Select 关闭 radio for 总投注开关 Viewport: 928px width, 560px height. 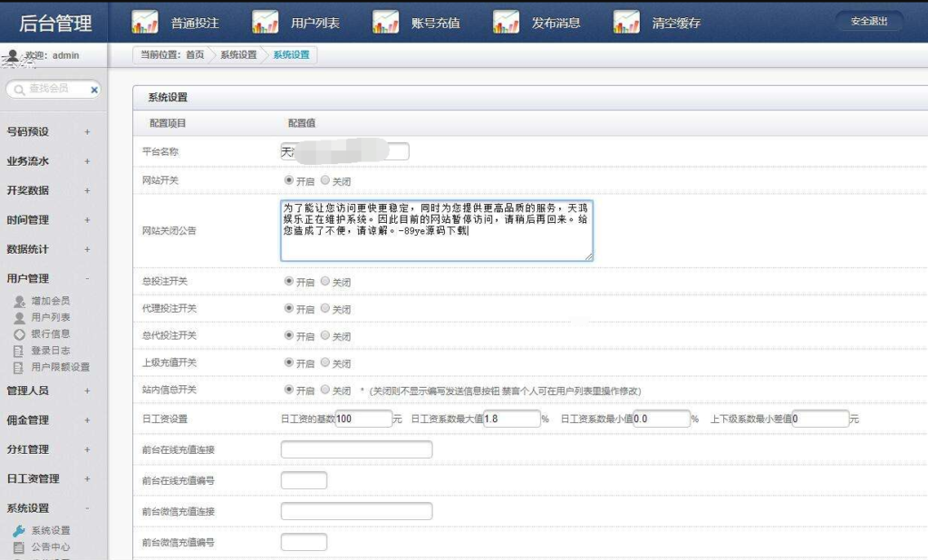(x=325, y=283)
